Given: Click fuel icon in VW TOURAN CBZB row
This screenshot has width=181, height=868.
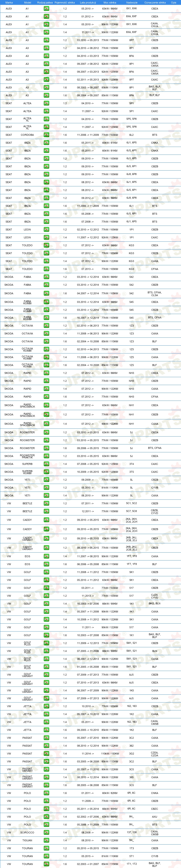Looking at the screenshot, I should pos(46,848).
